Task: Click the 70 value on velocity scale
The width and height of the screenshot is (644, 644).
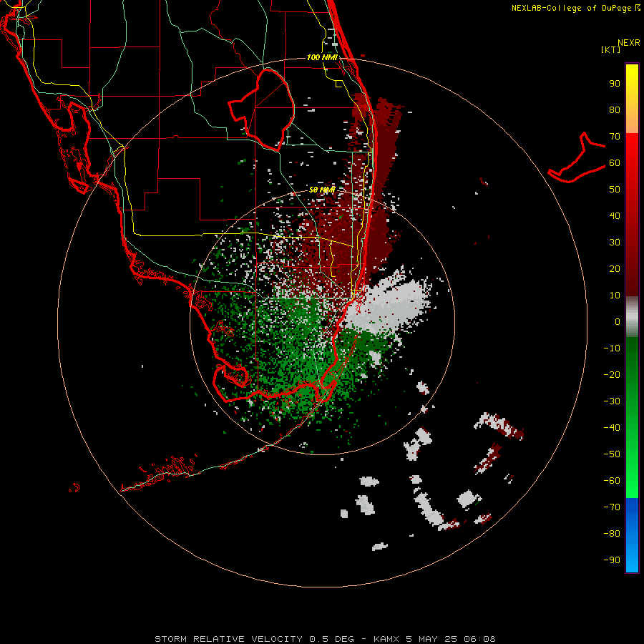Action: point(615,137)
